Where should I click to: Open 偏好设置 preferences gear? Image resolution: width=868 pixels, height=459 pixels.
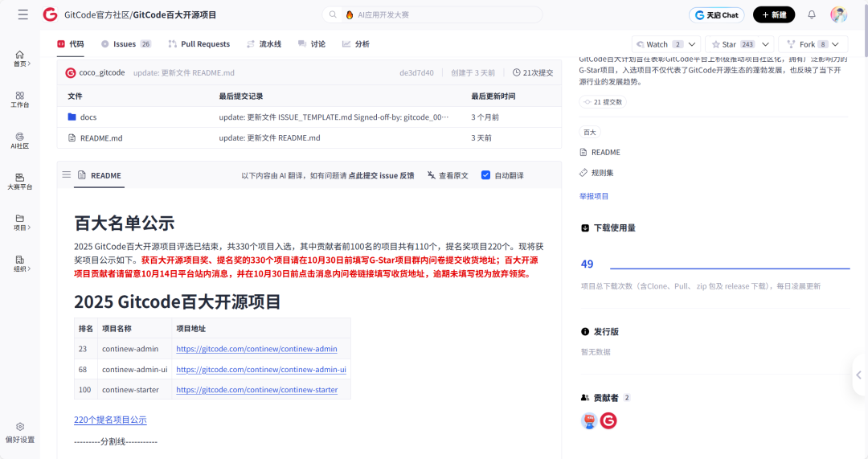(20, 432)
